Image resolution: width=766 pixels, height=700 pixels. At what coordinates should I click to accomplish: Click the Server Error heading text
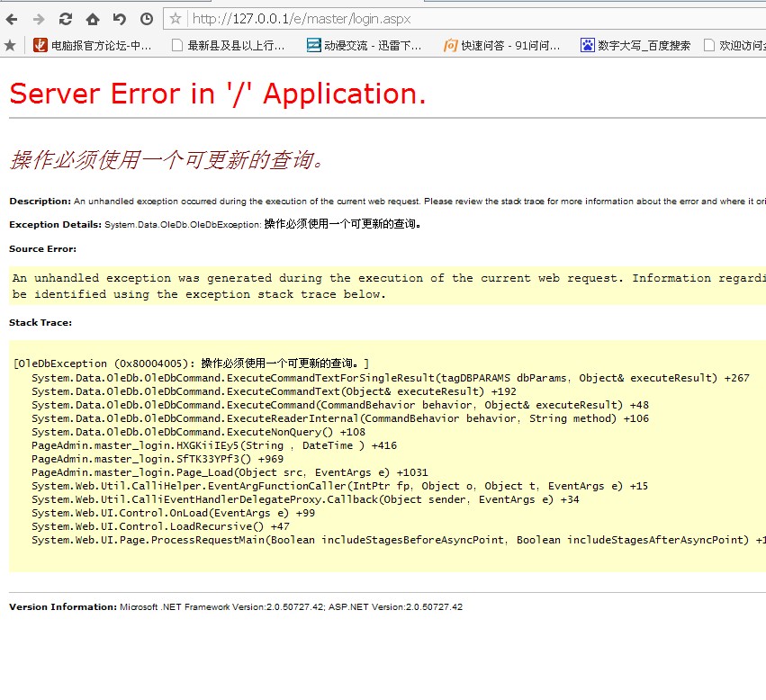point(217,94)
